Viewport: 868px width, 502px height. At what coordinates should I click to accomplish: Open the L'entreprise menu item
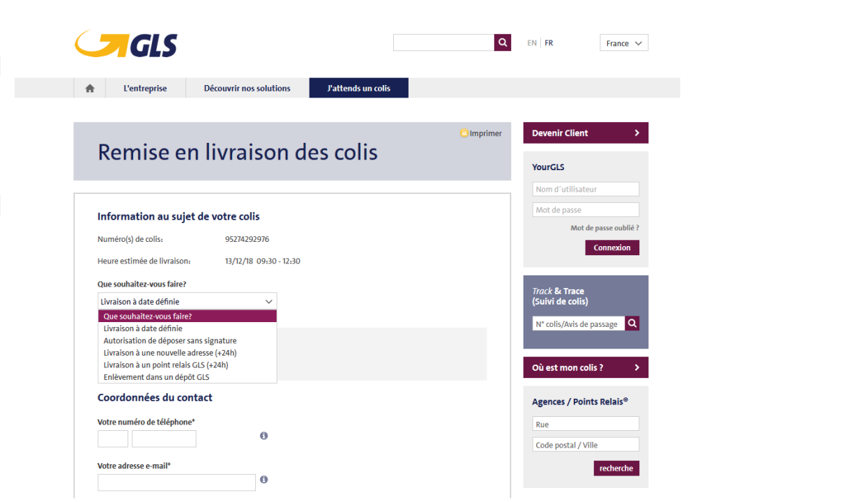tap(145, 88)
